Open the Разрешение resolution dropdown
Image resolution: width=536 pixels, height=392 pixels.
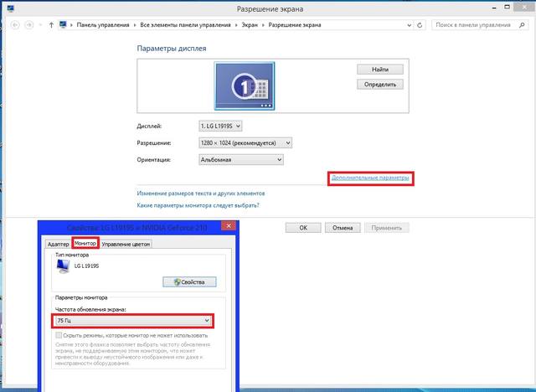245,142
